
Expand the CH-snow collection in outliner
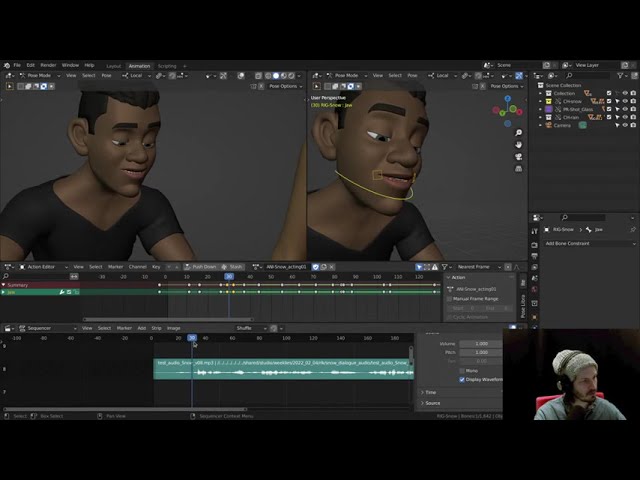540,101
